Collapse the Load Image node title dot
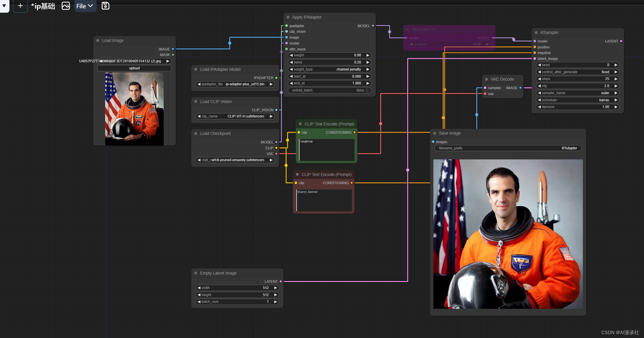This screenshot has width=644, height=338. tap(98, 40)
